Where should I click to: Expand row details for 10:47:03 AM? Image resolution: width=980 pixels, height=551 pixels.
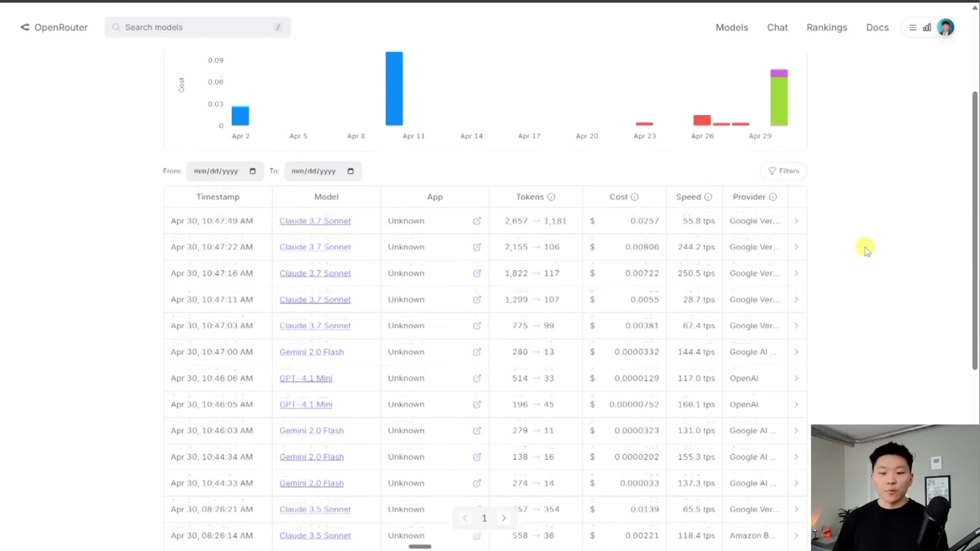(796, 326)
